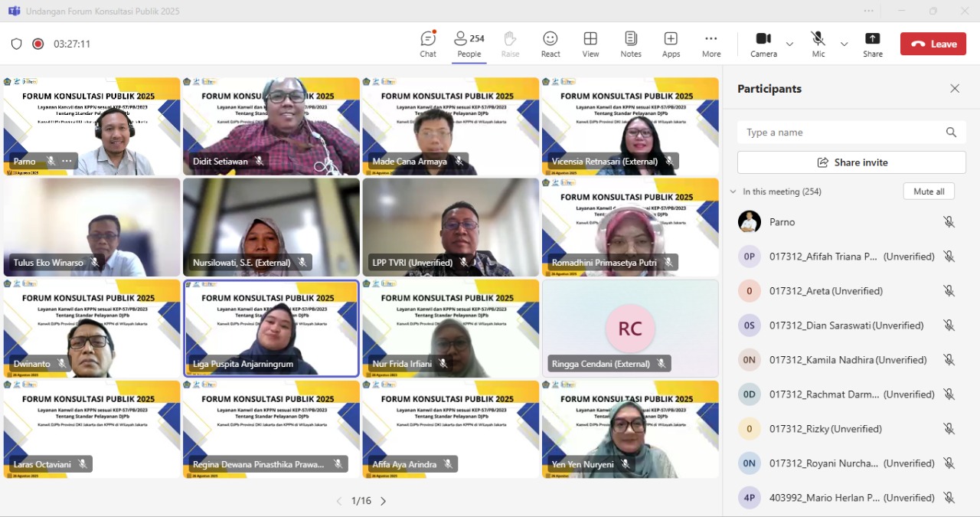Click the recording indicator icon
The width and height of the screenshot is (980, 517).
(x=38, y=44)
